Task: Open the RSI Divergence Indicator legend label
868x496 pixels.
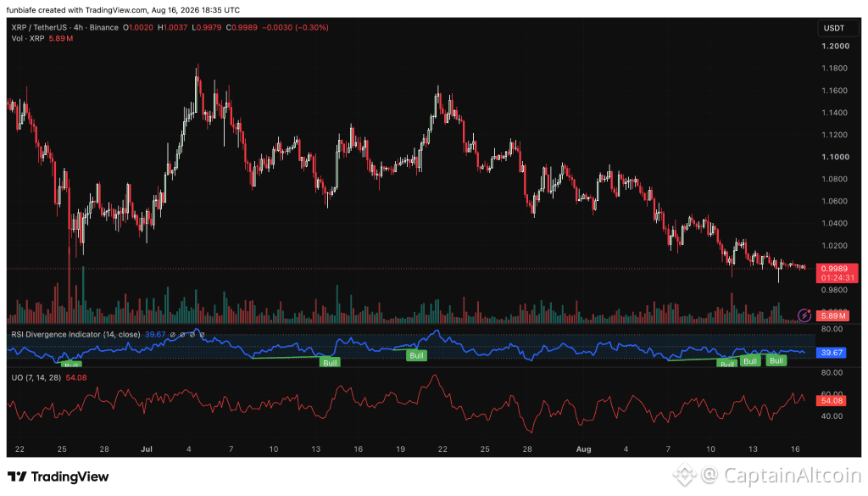Action: pyautogui.click(x=75, y=334)
